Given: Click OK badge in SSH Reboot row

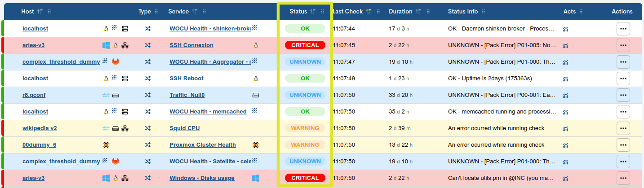Looking at the screenshot, I should click(x=305, y=78).
